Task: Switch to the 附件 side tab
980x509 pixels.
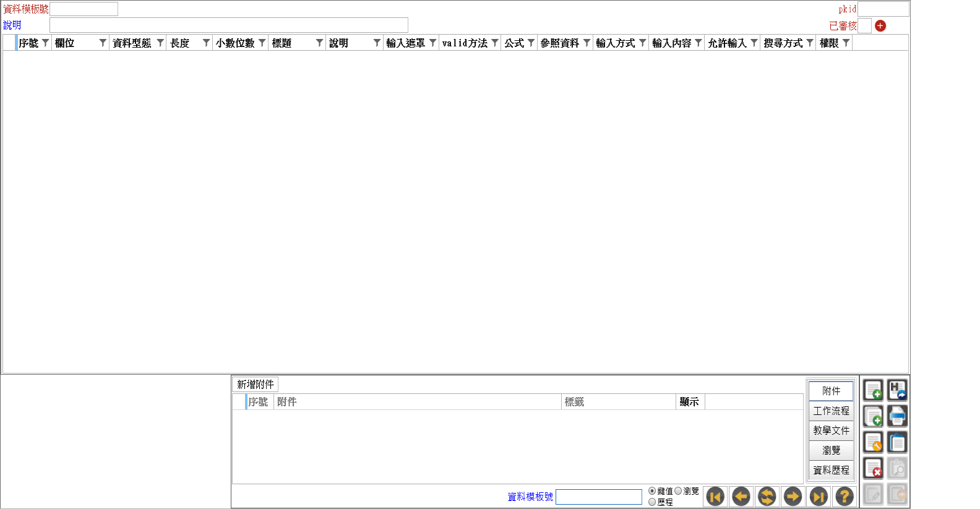Action: [831, 391]
